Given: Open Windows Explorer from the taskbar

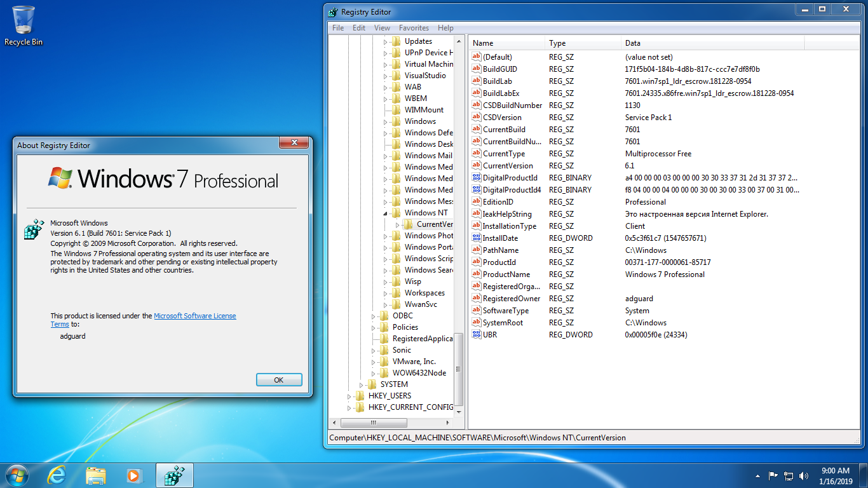Looking at the screenshot, I should (x=96, y=475).
